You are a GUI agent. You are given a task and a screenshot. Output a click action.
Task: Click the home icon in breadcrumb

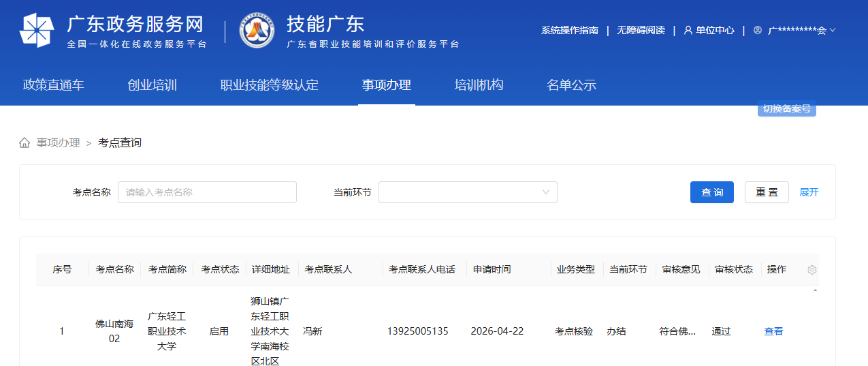25,142
